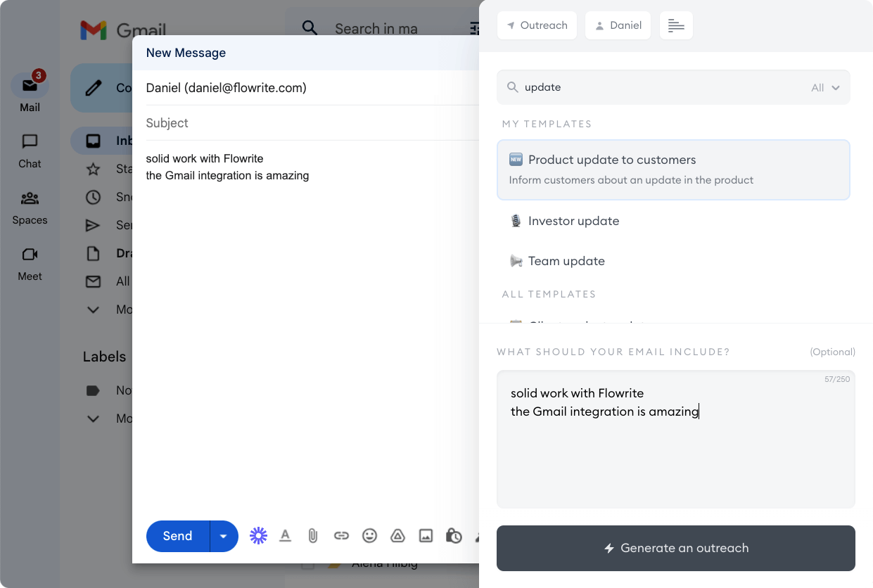Open Starred folder star icon
Screen dimensions: 873x588
pyautogui.click(x=93, y=169)
